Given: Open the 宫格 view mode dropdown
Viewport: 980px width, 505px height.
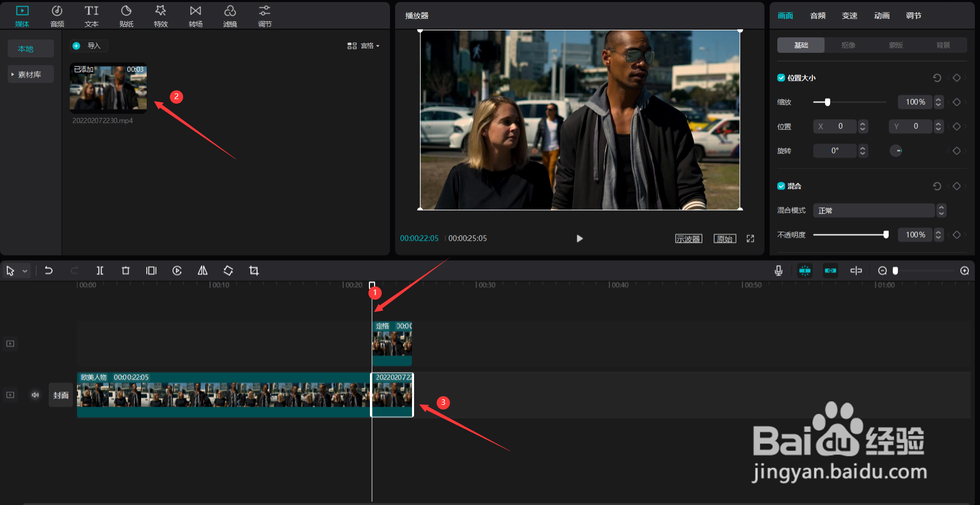Looking at the screenshot, I should (x=364, y=46).
